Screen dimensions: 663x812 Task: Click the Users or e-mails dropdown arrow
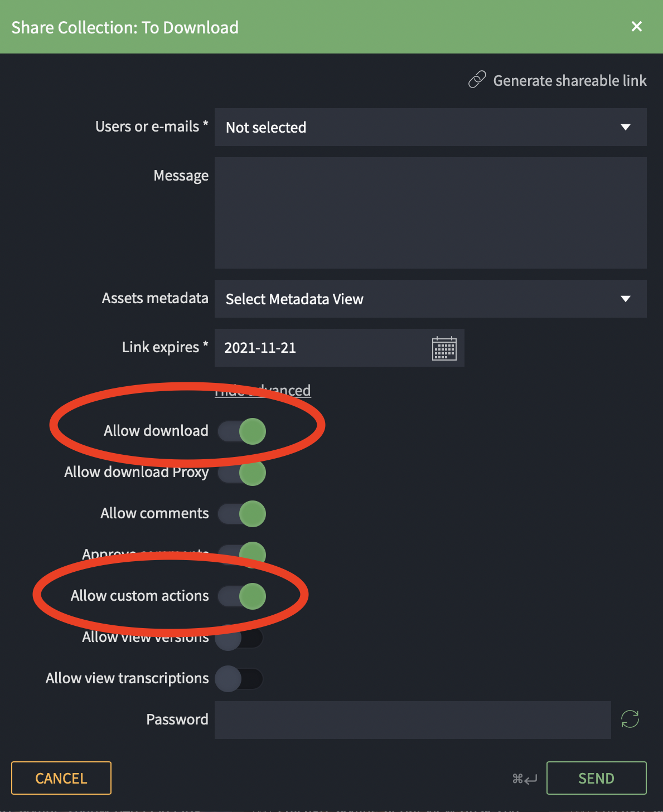click(626, 128)
